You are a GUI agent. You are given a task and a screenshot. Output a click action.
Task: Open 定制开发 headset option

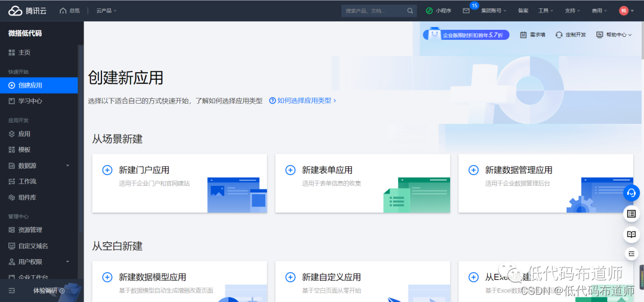[x=571, y=35]
